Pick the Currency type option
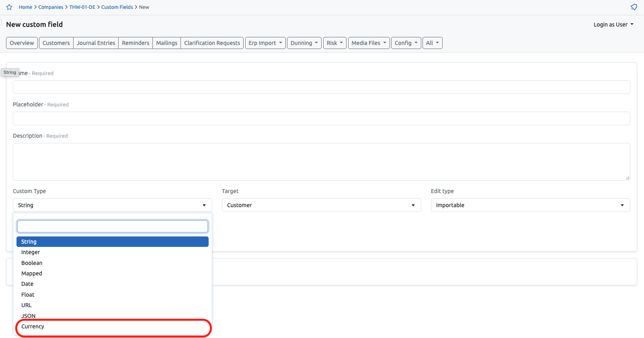644x338 pixels. [x=113, y=326]
